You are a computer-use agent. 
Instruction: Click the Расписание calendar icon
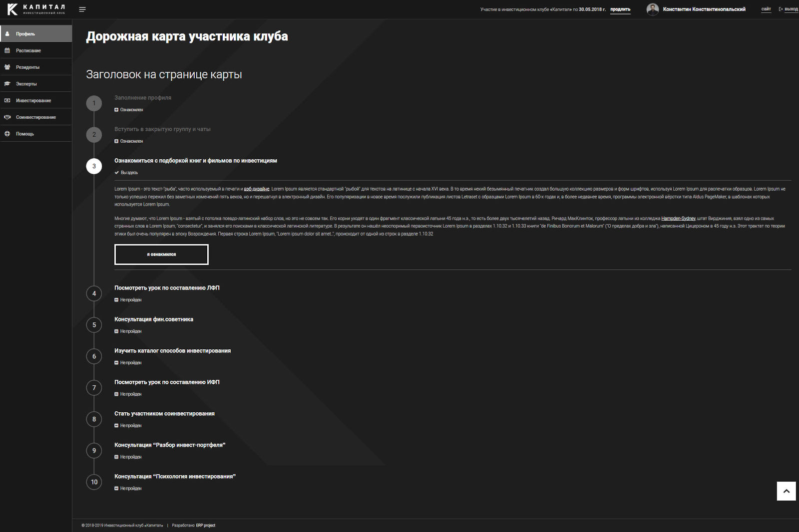(x=7, y=50)
